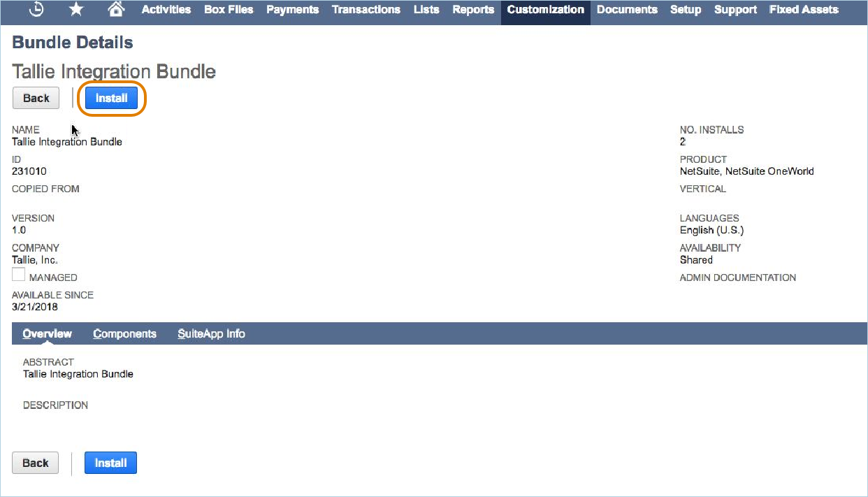Click the DESCRIPTION label
This screenshot has height=497, width=868.
(55, 405)
